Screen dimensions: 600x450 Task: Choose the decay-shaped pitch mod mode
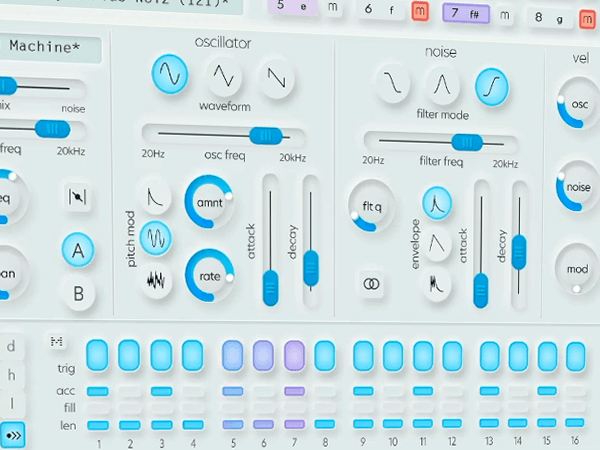point(155,195)
